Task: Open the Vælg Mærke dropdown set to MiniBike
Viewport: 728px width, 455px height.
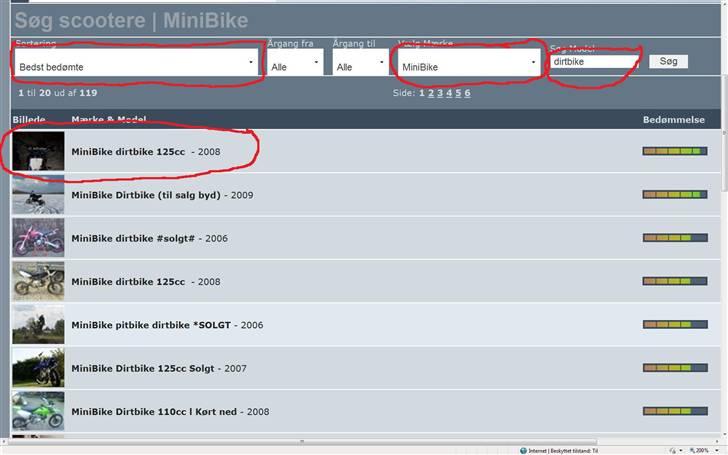Action: (469, 66)
